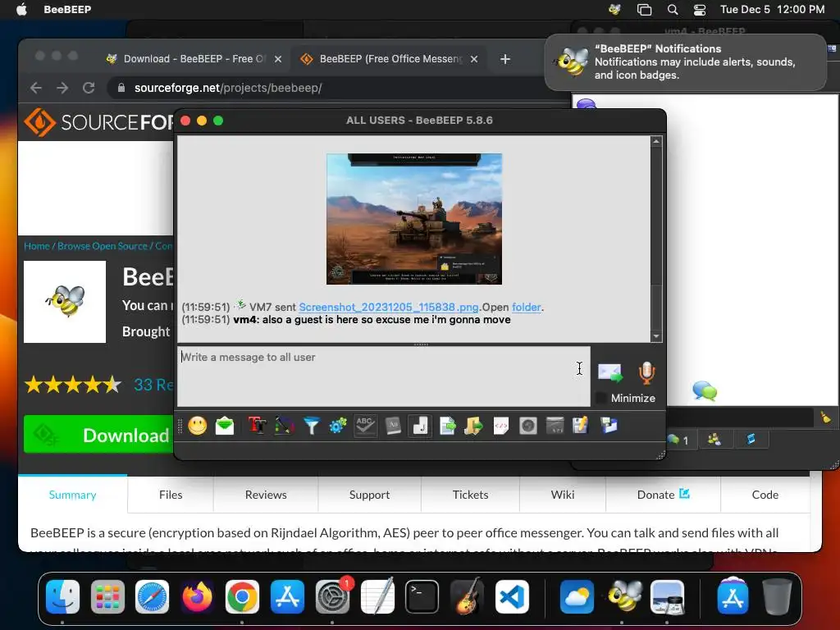Go back in the browser
The height and width of the screenshot is (630, 840).
coord(36,88)
